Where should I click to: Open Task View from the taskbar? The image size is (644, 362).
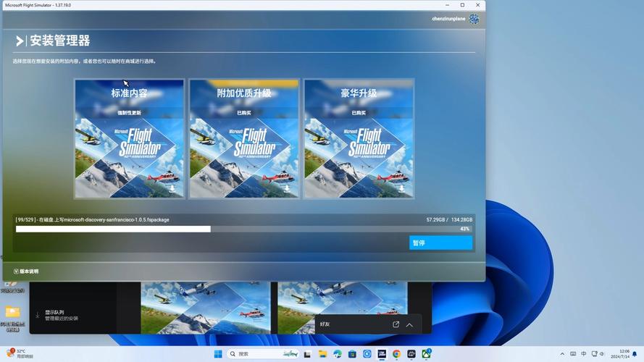click(307, 354)
